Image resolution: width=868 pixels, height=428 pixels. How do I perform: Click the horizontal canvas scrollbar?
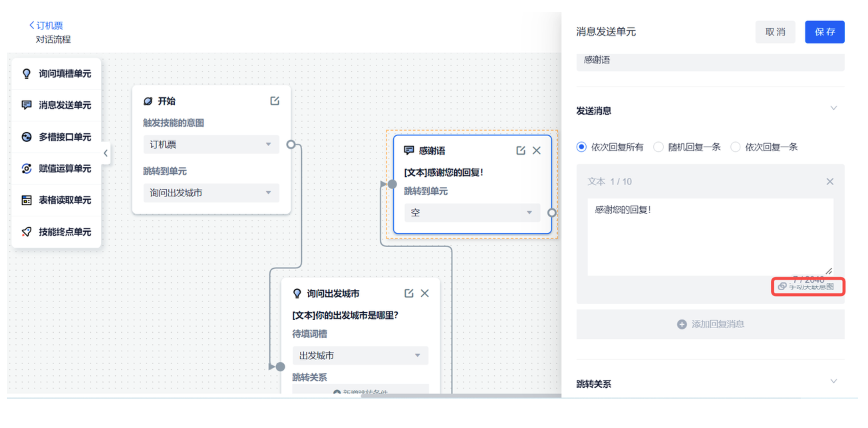tap(461, 396)
